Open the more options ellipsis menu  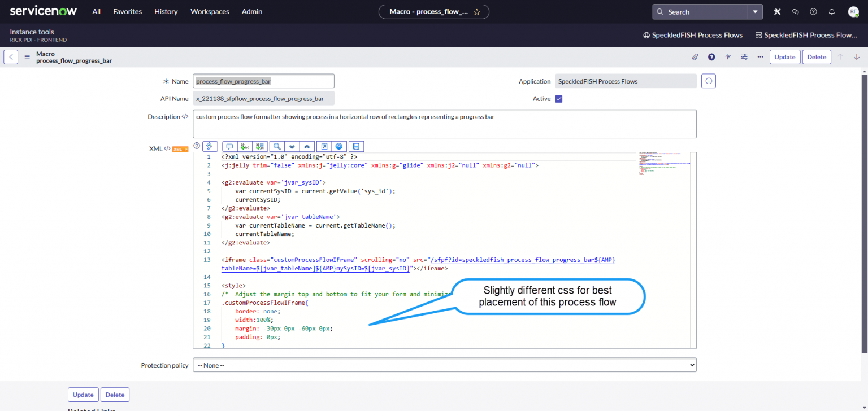pyautogui.click(x=761, y=56)
